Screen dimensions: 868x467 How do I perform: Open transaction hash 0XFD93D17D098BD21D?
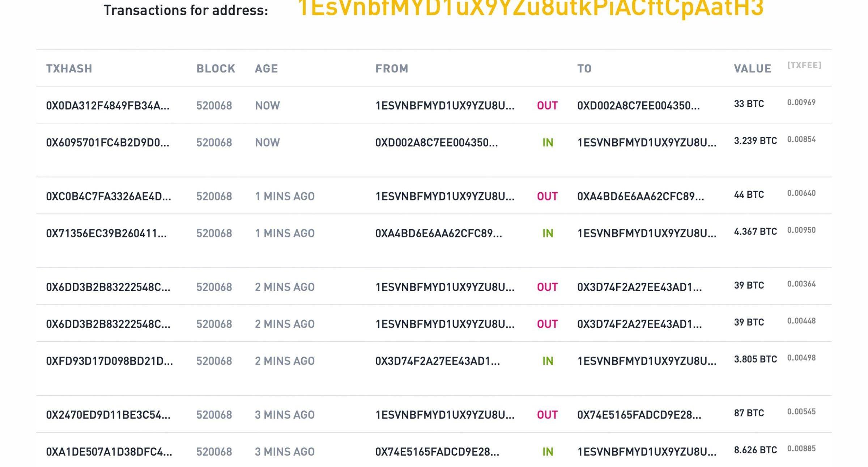click(x=109, y=361)
